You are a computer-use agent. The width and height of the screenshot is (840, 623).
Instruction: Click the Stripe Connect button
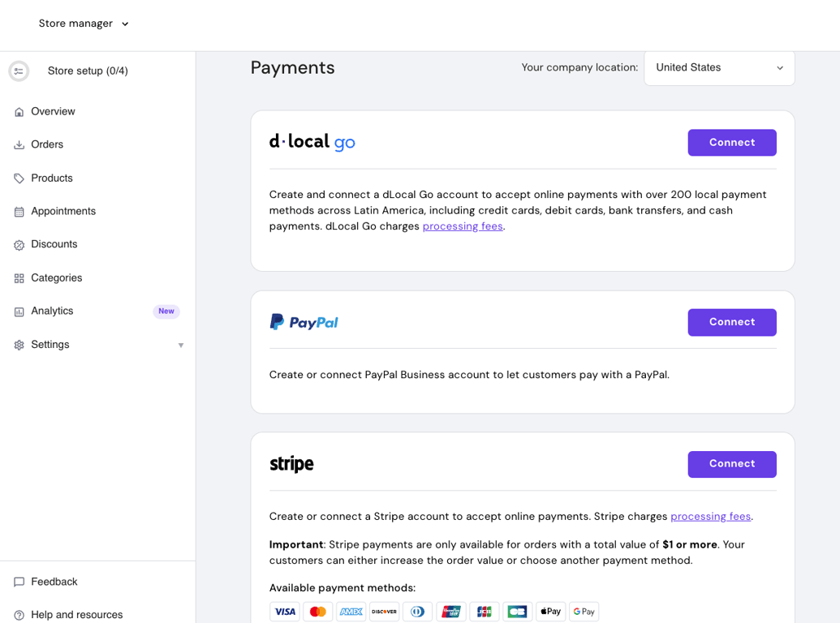click(731, 464)
